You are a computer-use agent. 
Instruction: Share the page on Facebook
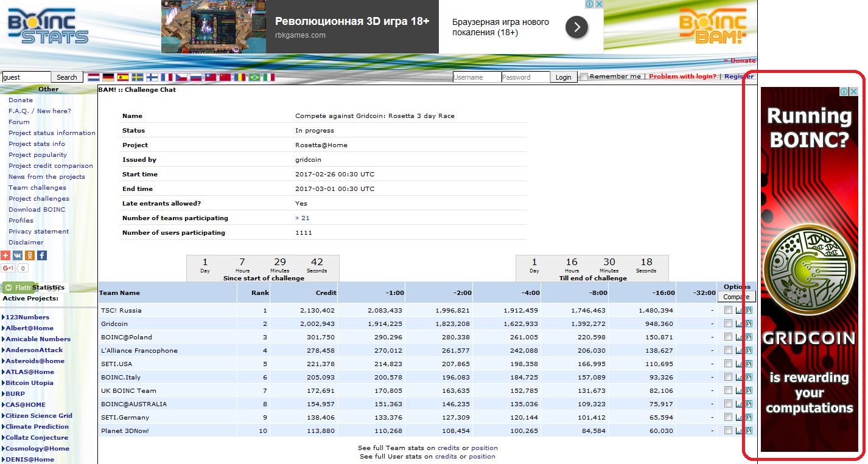pos(42,255)
